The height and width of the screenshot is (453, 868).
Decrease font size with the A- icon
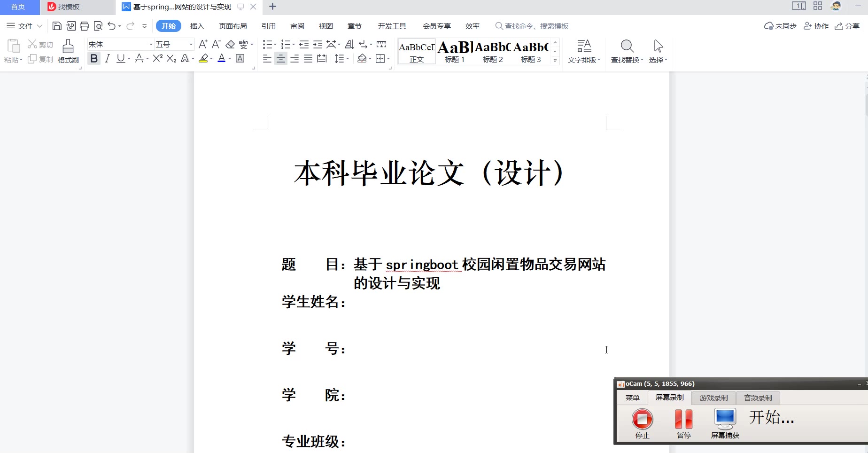(216, 44)
